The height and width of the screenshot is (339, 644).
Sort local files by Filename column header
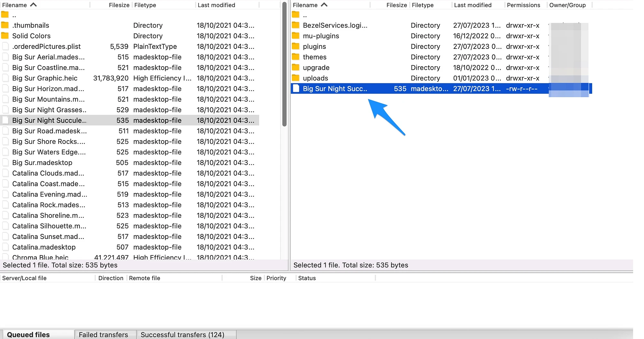45,5
